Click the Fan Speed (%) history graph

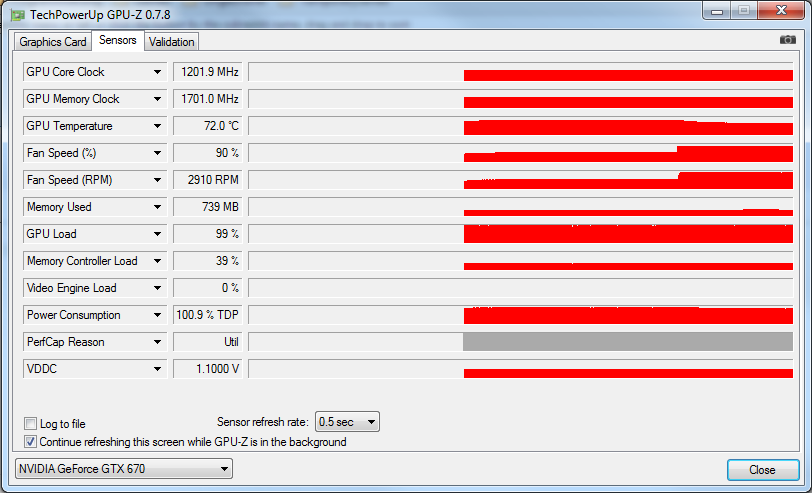521,153
